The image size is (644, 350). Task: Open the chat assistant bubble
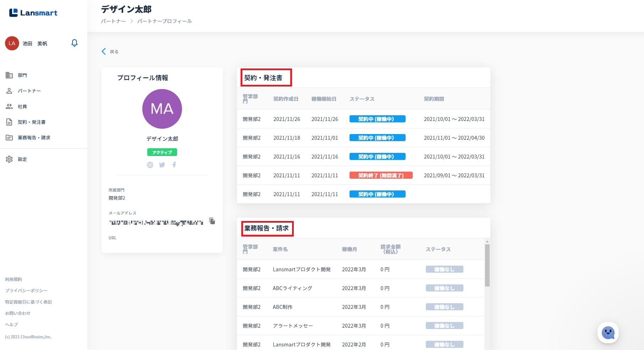point(608,333)
